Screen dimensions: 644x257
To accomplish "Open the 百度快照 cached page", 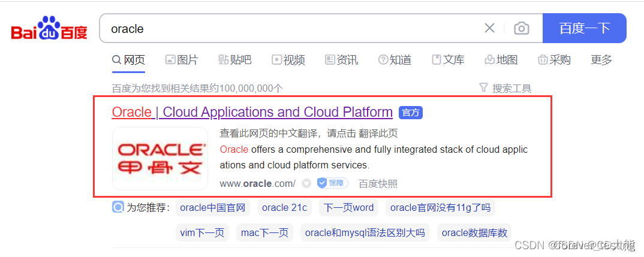I will point(378,183).
